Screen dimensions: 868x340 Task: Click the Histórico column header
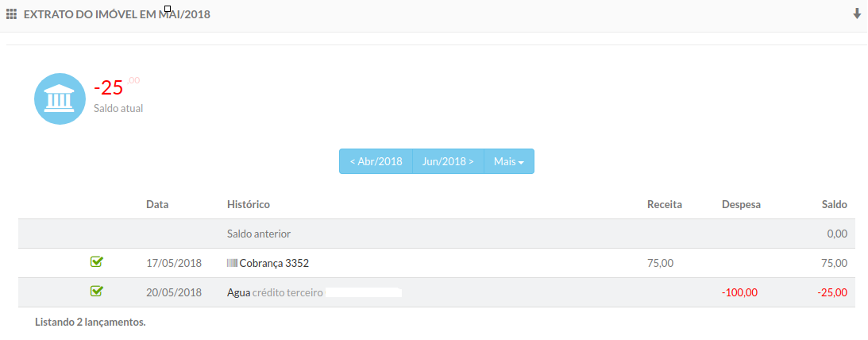[x=249, y=205]
